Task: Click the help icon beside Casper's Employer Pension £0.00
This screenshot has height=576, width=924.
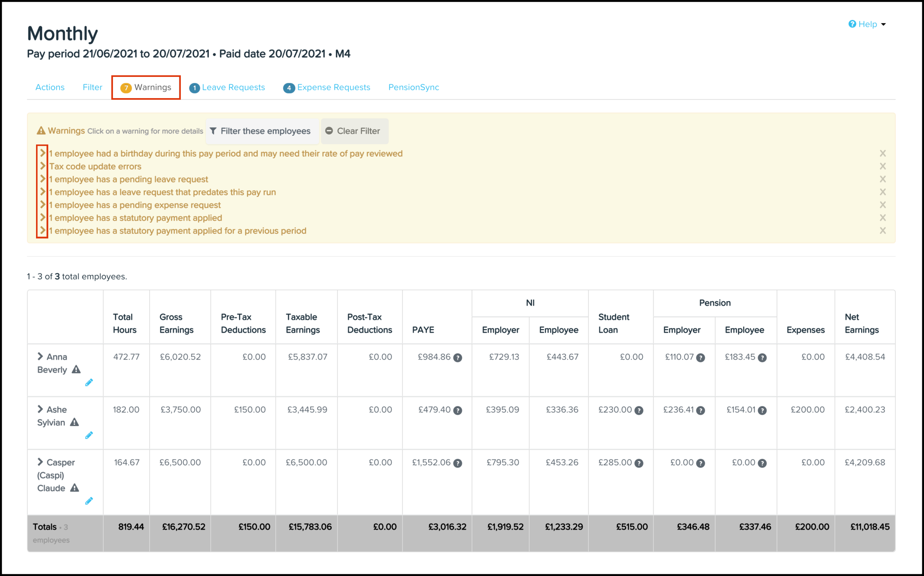Action: click(700, 463)
